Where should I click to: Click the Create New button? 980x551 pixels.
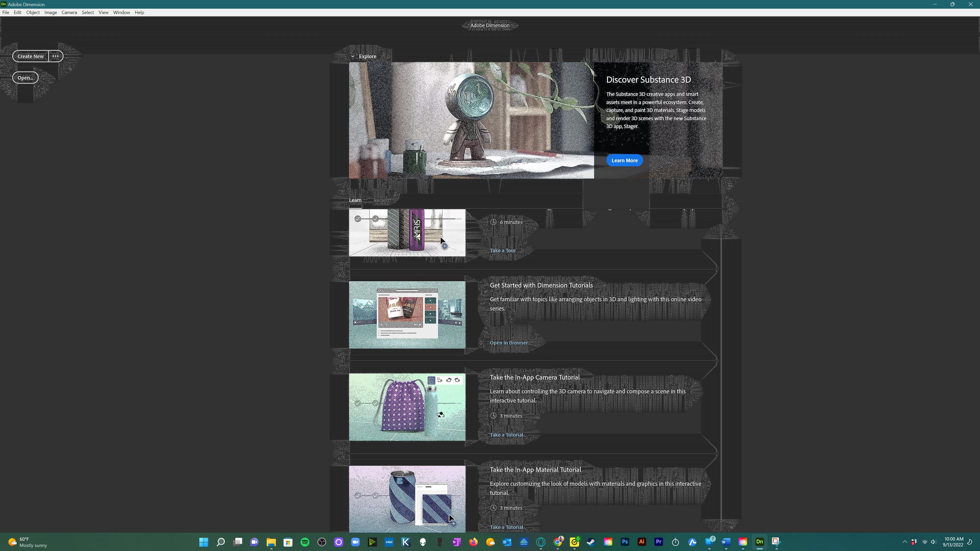(x=30, y=56)
